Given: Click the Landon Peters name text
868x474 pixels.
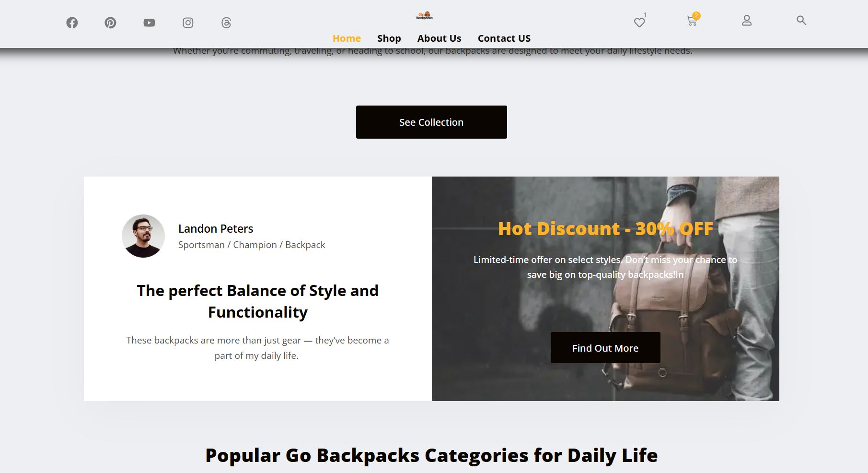Looking at the screenshot, I should 216,229.
